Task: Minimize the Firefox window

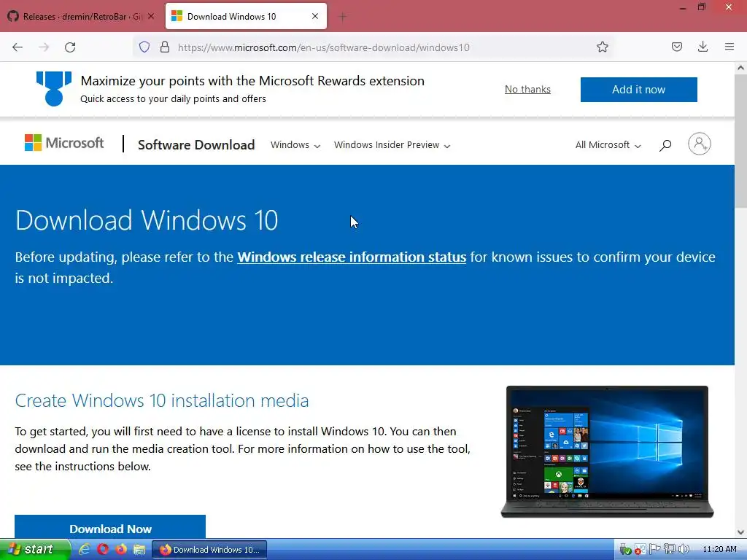Action: [683, 7]
